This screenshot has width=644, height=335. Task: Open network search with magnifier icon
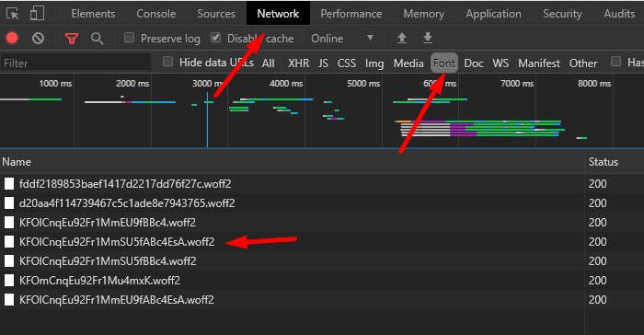coord(98,39)
